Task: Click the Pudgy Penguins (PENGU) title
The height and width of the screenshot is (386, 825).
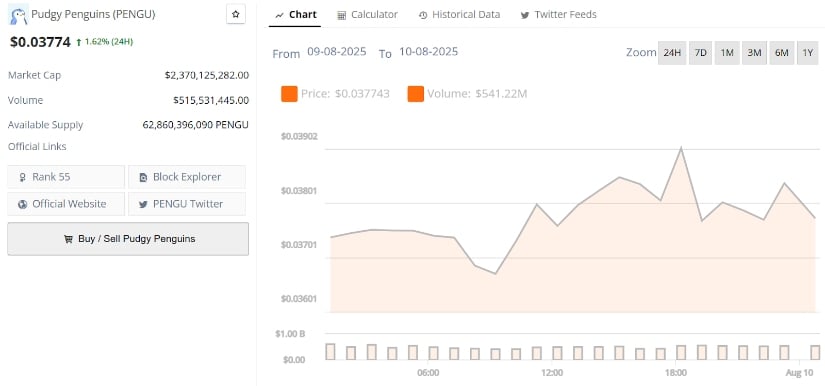Action: click(x=93, y=15)
